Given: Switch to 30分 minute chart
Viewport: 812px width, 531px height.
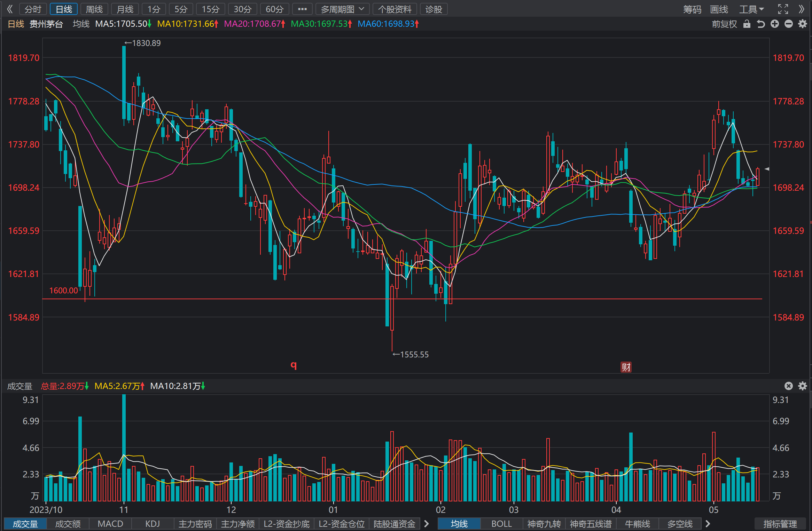Looking at the screenshot, I should 243,9.
